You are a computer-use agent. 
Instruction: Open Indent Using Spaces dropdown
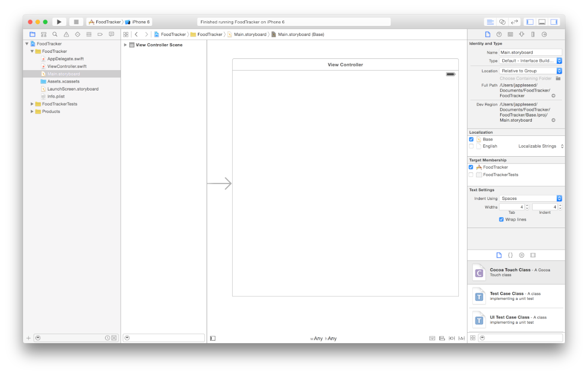tap(530, 198)
